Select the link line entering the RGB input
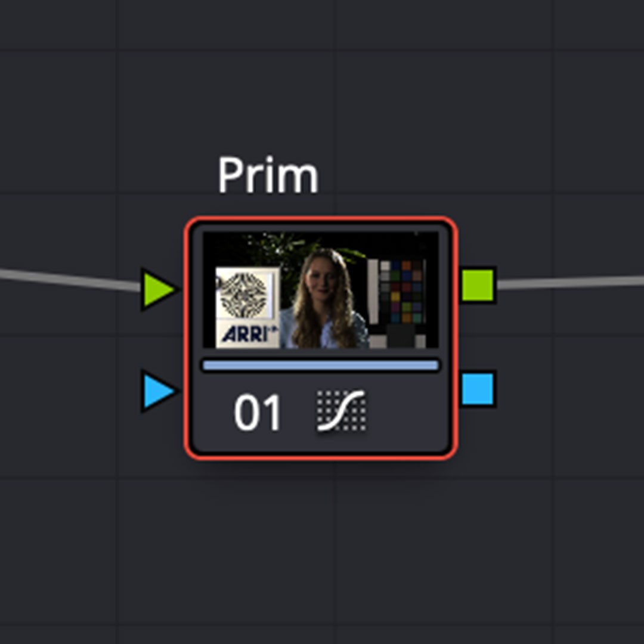 click(70, 279)
